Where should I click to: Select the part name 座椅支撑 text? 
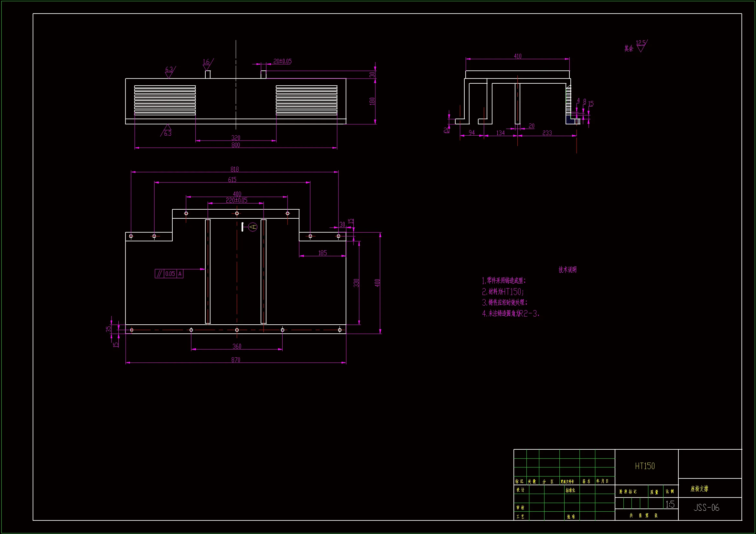click(699, 489)
